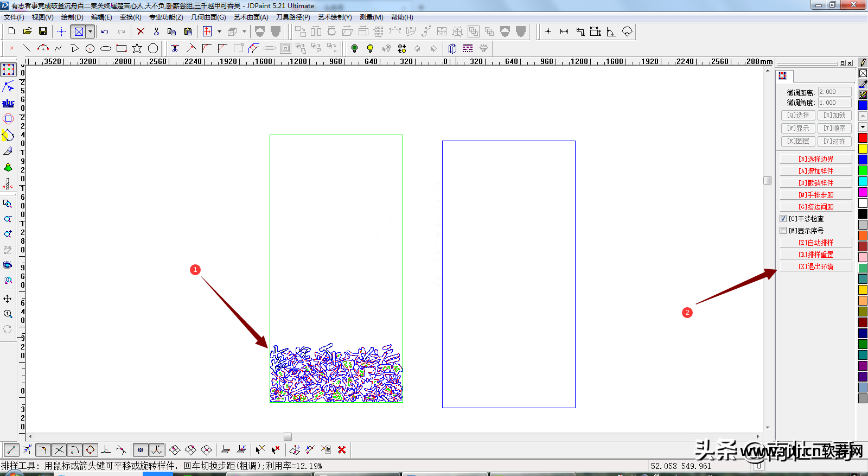This screenshot has height=476, width=868.
Task: Click the red delete X icon
Action: [141, 31]
